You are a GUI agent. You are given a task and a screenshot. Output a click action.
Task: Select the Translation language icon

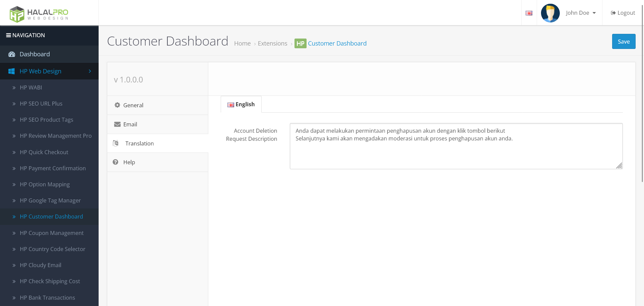tap(116, 143)
